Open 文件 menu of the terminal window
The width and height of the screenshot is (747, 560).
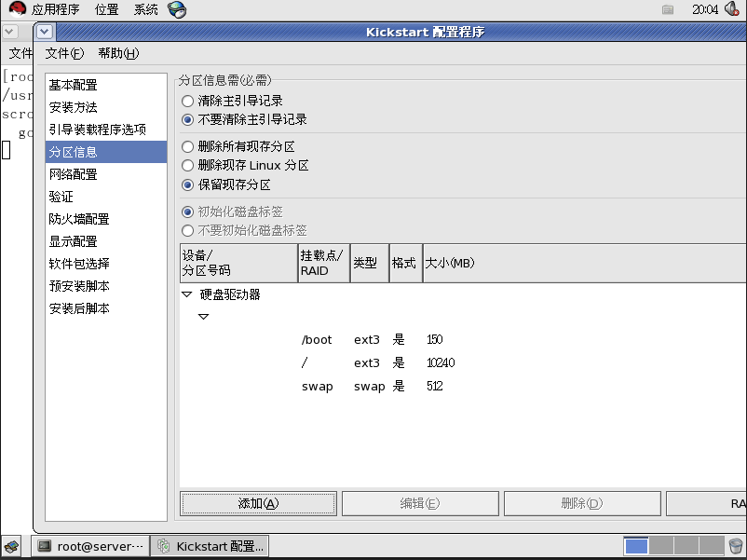20,53
